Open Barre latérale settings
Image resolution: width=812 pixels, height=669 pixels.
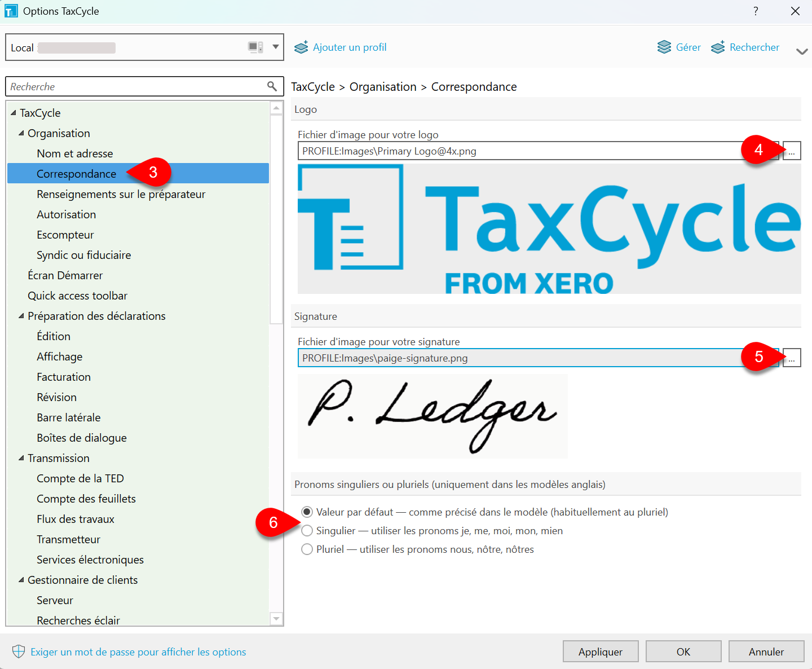click(69, 417)
